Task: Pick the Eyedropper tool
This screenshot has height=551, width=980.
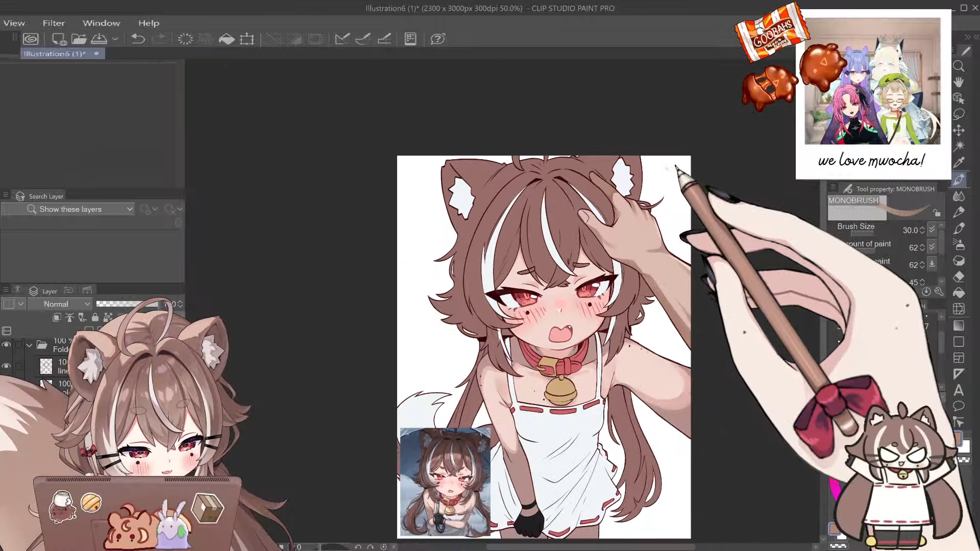Action: tap(959, 163)
